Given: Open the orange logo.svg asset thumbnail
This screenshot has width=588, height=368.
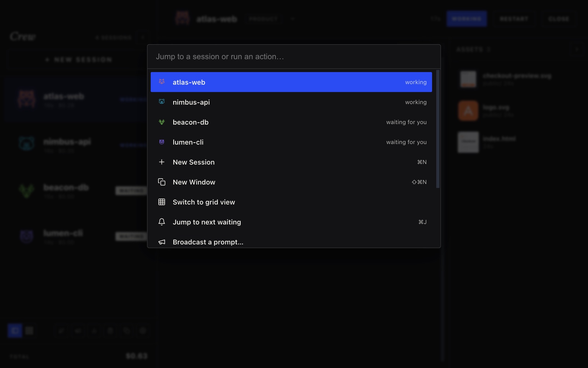Looking at the screenshot, I should 468,110.
